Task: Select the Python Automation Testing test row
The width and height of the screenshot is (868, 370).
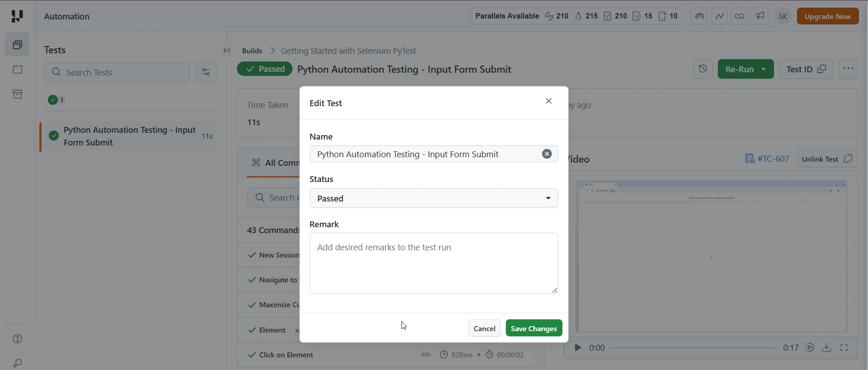Action: coord(129,136)
